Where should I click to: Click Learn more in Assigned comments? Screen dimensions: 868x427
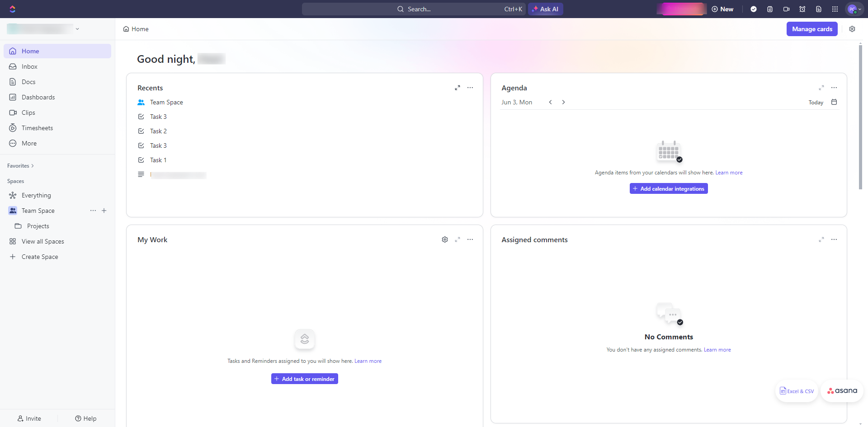coord(717,350)
